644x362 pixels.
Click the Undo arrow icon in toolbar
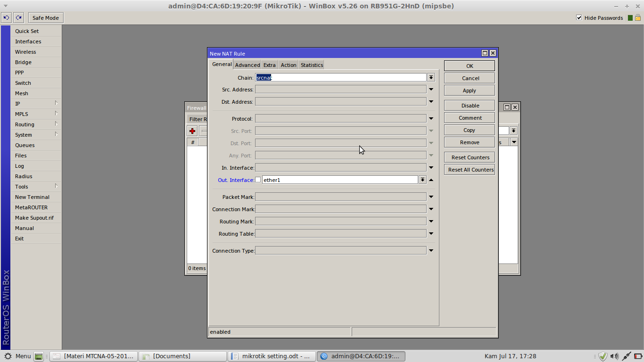click(6, 18)
